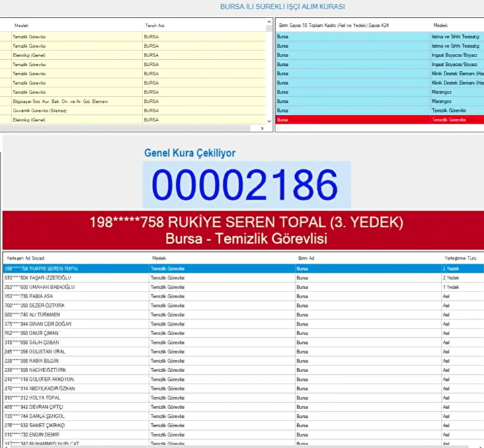The height and width of the screenshot is (448, 484).
Task: Click the right arrow of the left table's horizontal scrollbar
Action: click(x=262, y=128)
